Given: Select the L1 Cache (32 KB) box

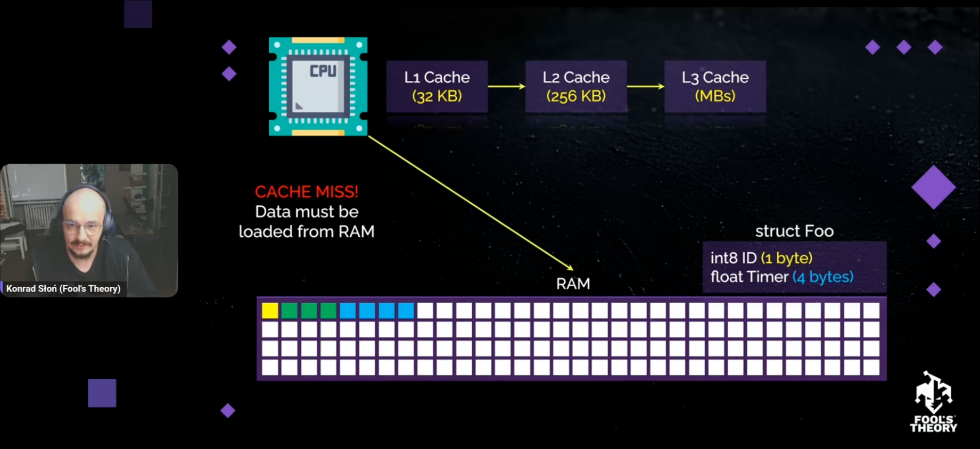Looking at the screenshot, I should click(437, 86).
